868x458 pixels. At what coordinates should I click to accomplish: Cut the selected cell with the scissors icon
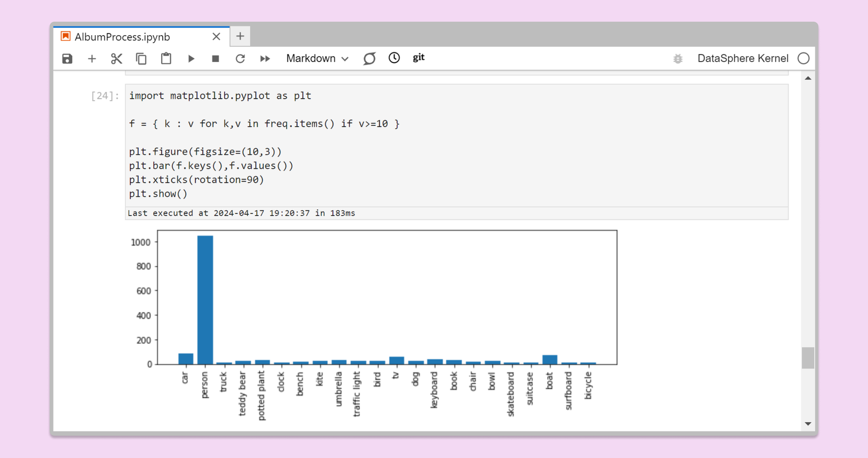pos(117,58)
